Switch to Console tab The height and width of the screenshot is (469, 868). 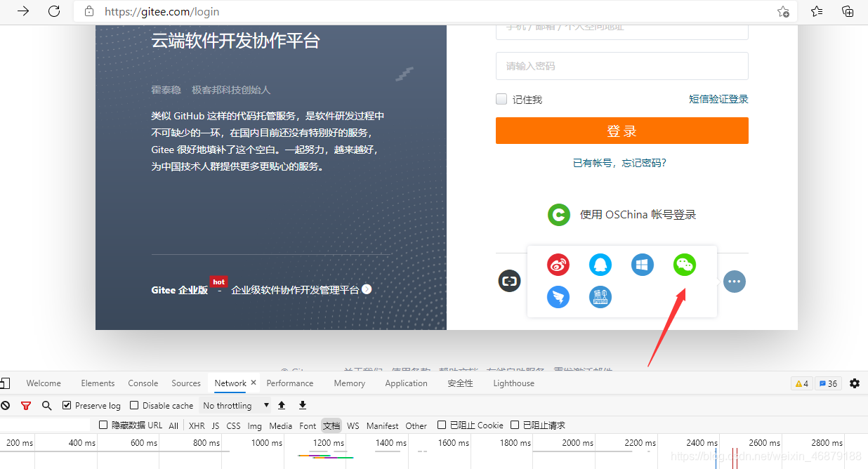(143, 383)
